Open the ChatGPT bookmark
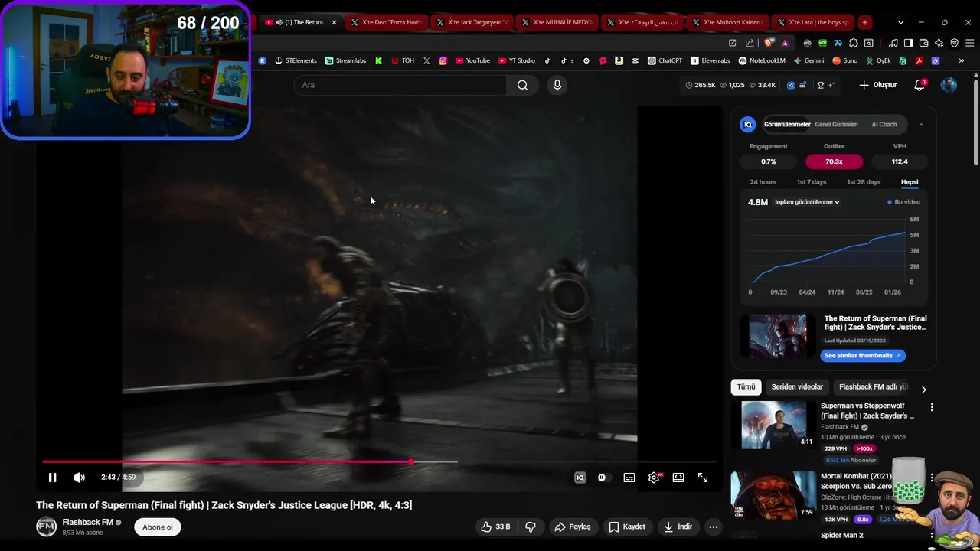 [x=665, y=60]
